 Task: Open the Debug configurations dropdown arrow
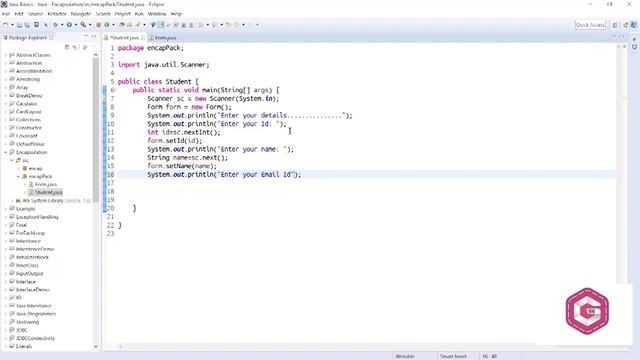[62, 25]
